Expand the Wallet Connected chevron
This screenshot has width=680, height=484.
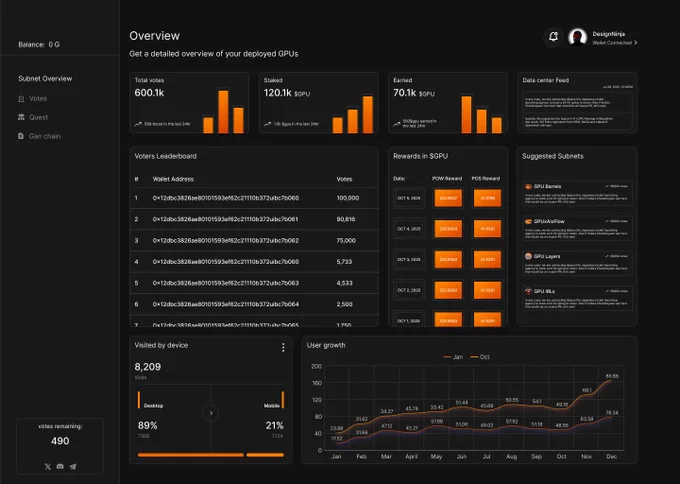(x=636, y=43)
